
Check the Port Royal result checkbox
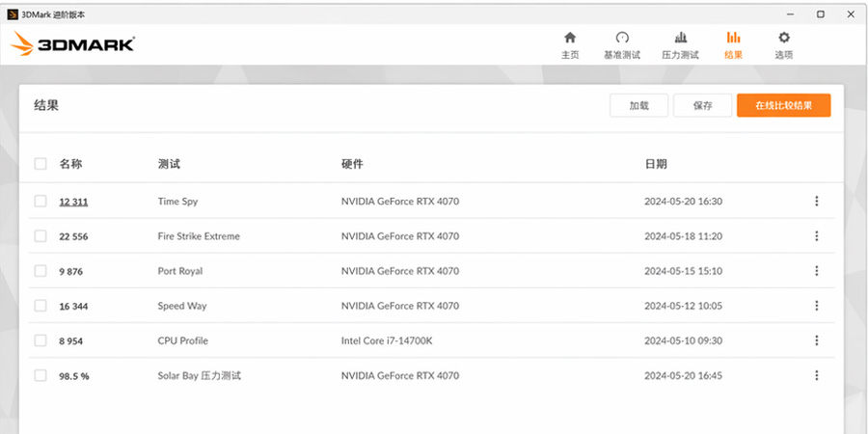pos(41,271)
